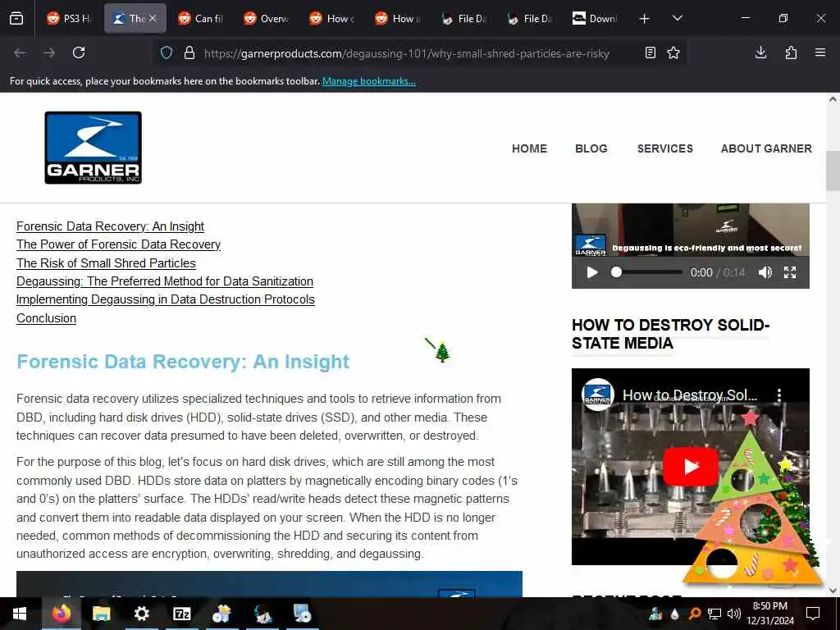Switch to the 'Overw' Reddit tab

click(267, 19)
